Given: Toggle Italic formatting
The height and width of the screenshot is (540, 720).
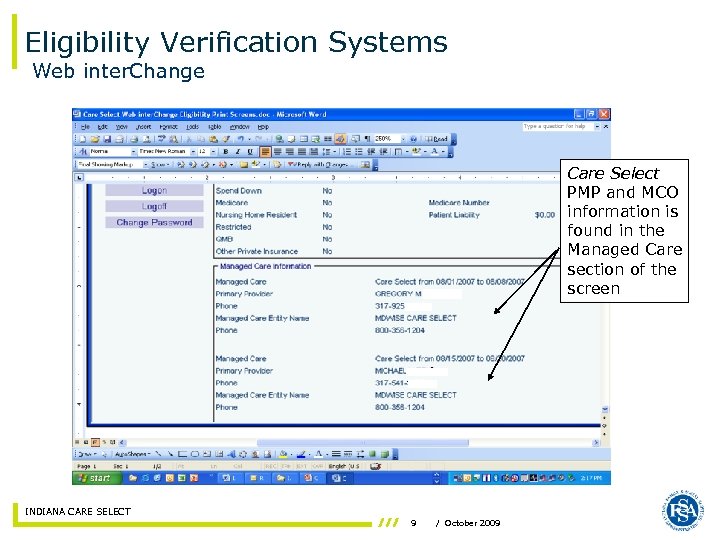Looking at the screenshot, I should [x=238, y=152].
